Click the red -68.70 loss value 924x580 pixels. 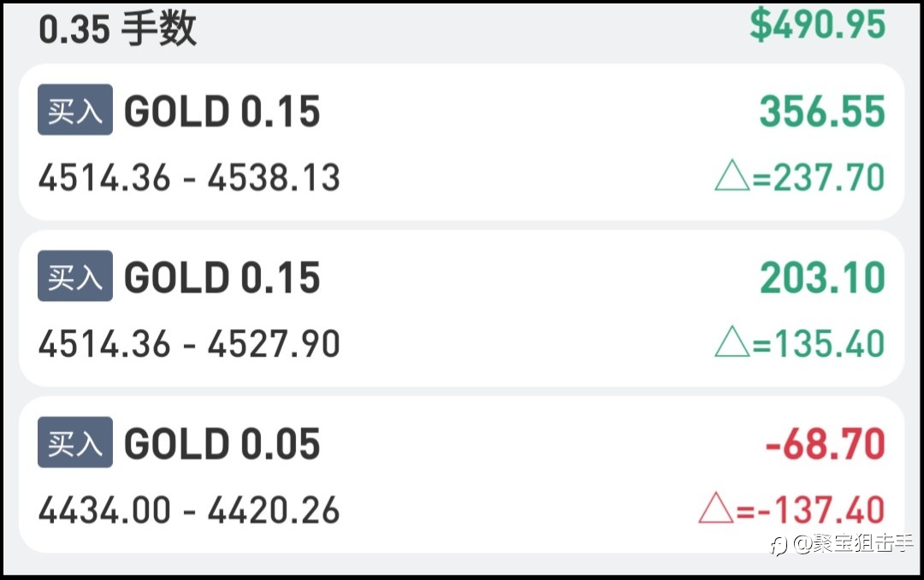[x=825, y=444]
